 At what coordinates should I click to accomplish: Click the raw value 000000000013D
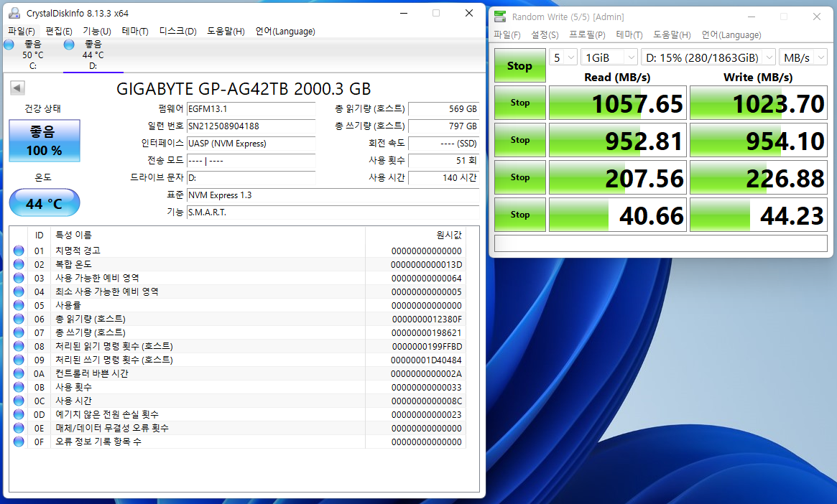[427, 264]
